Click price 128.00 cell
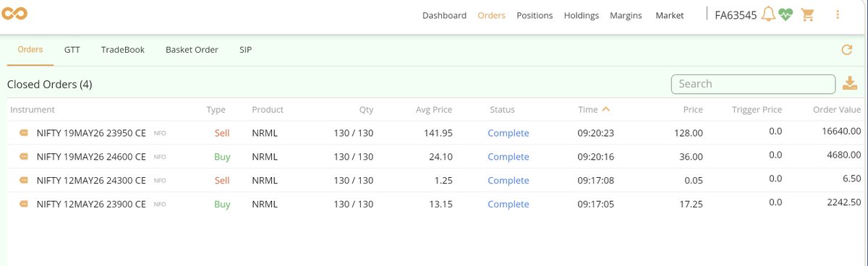 688,133
